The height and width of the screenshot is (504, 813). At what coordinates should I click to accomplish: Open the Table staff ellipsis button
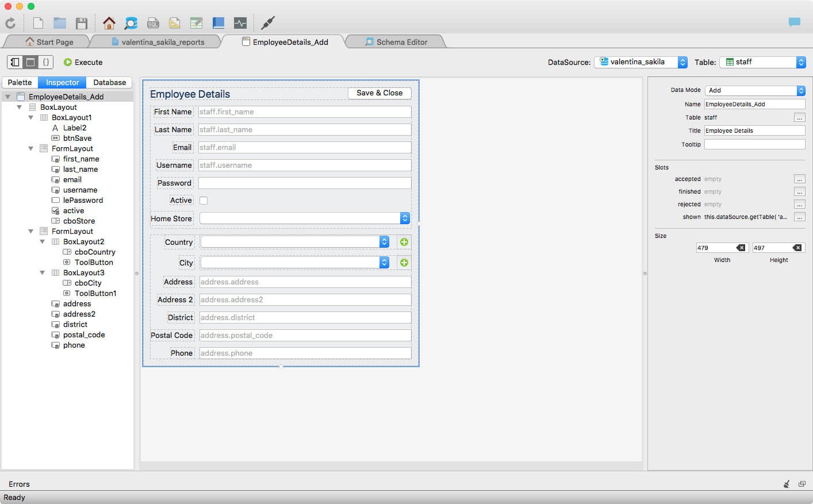point(799,117)
